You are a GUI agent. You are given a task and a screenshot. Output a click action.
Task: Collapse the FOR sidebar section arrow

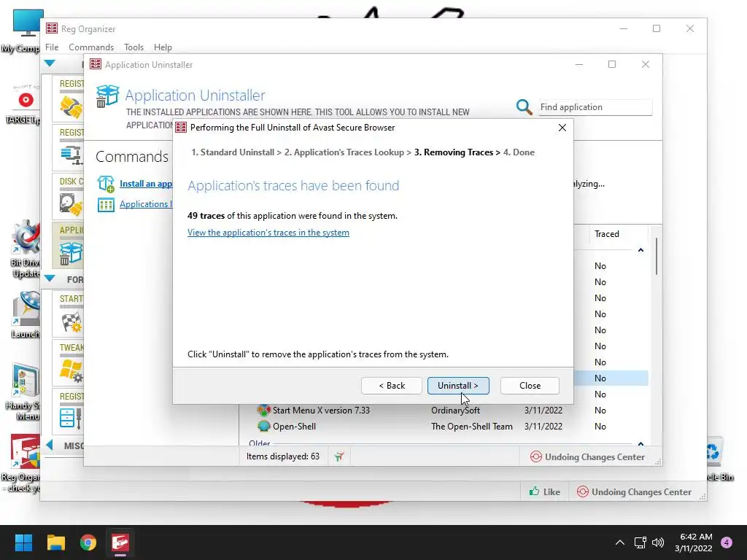pyautogui.click(x=50, y=279)
